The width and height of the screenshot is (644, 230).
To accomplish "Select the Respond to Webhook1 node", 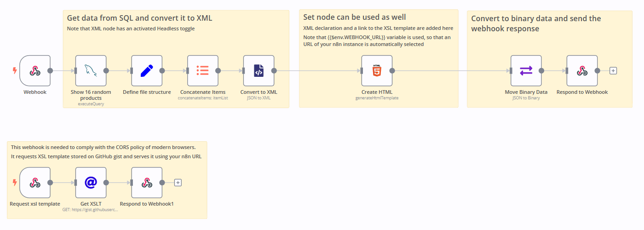I will [x=147, y=183].
